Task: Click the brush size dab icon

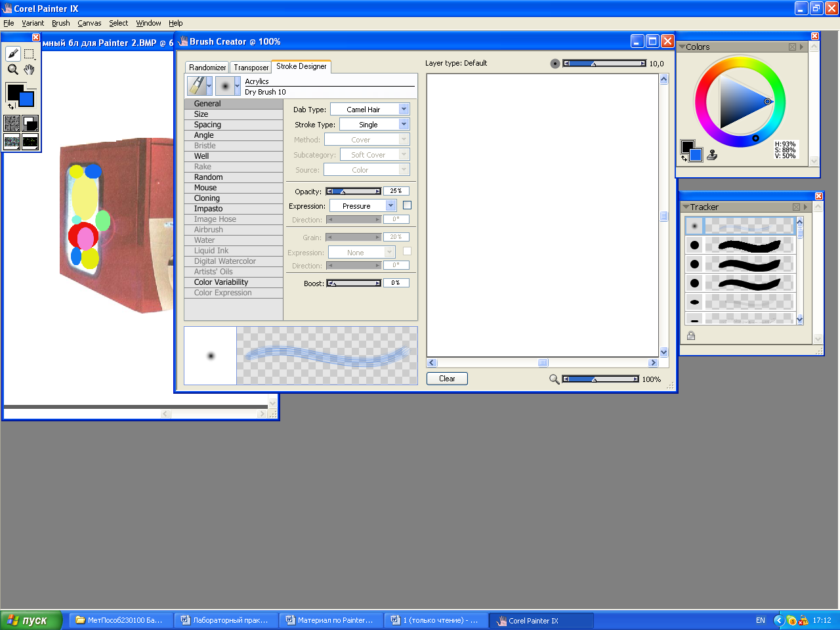Action: click(x=555, y=64)
